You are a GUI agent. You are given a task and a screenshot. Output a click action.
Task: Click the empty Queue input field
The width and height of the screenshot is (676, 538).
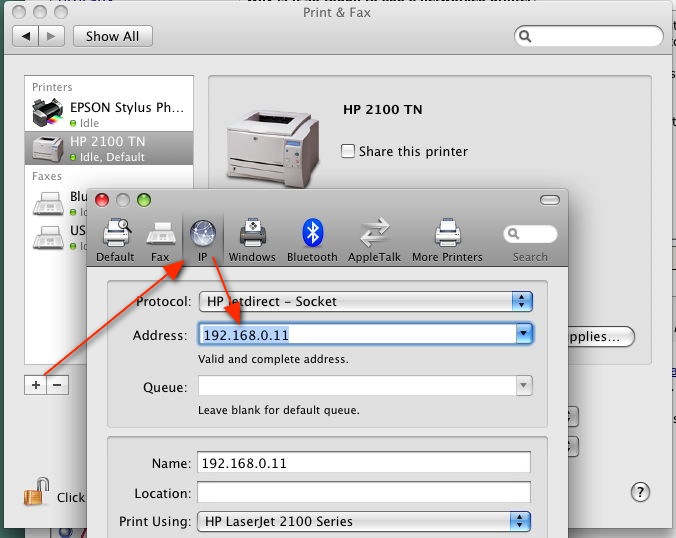[357, 386]
